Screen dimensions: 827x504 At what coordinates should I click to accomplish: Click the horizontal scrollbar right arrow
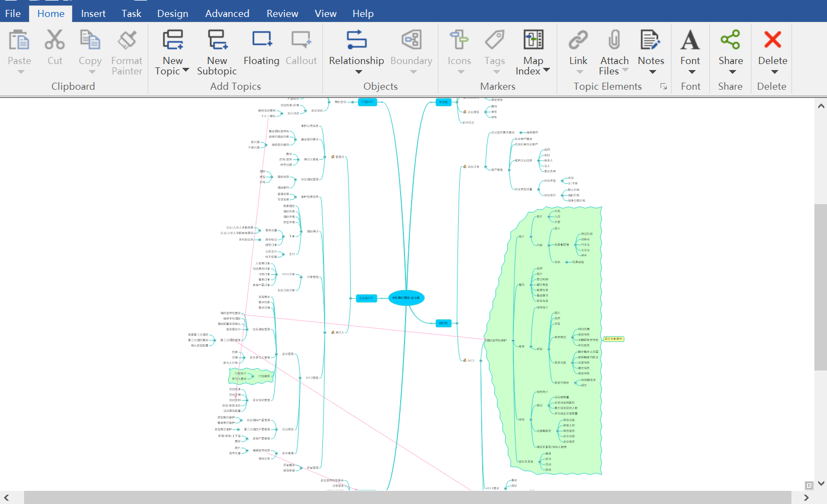[806, 497]
